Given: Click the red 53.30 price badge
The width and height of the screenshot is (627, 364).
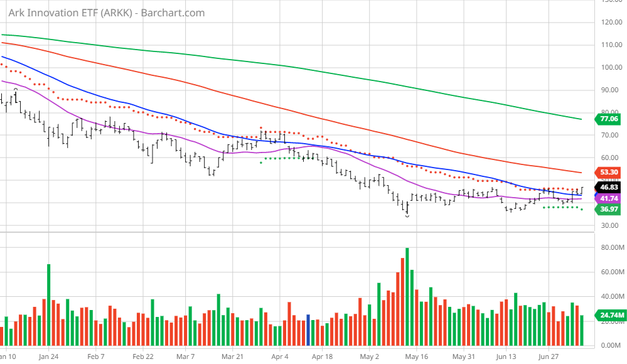Looking at the screenshot, I should [608, 173].
